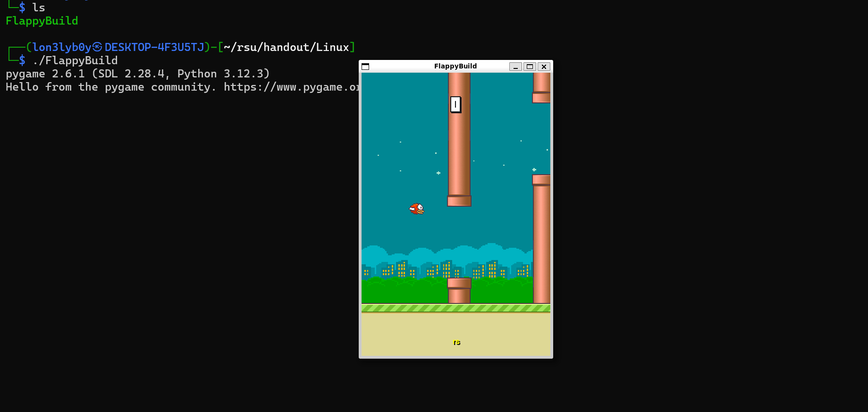This screenshot has width=868, height=412.
Task: Click the green FlappyBuild filename in ls output
Action: 42,21
